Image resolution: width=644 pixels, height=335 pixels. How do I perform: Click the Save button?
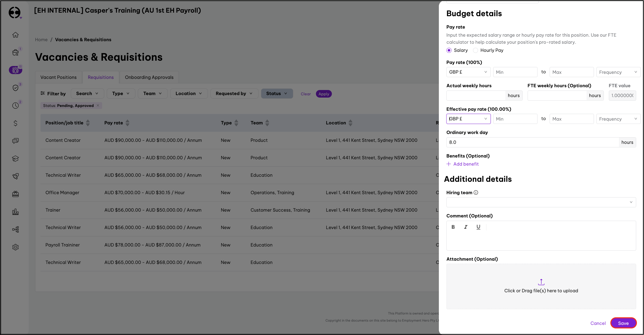(x=623, y=323)
